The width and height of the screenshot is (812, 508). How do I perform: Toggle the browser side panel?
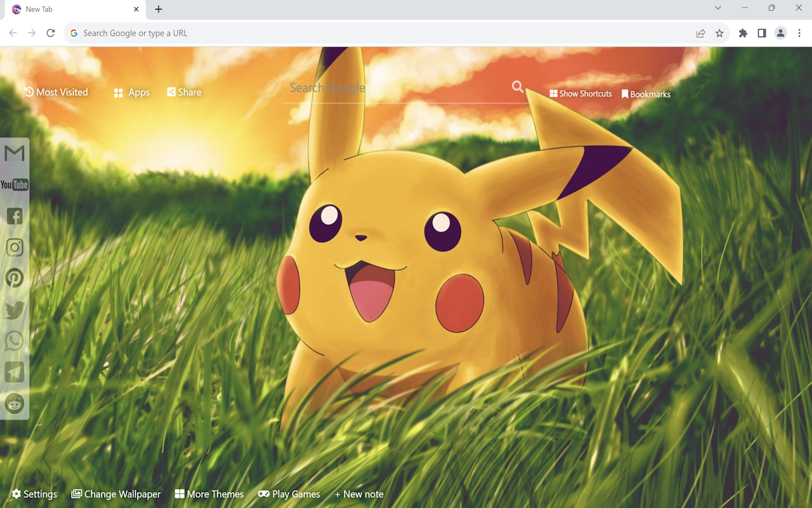[762, 33]
